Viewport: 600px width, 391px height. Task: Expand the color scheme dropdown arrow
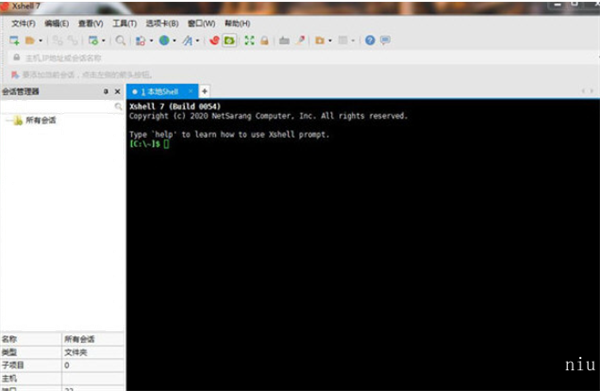click(x=152, y=41)
